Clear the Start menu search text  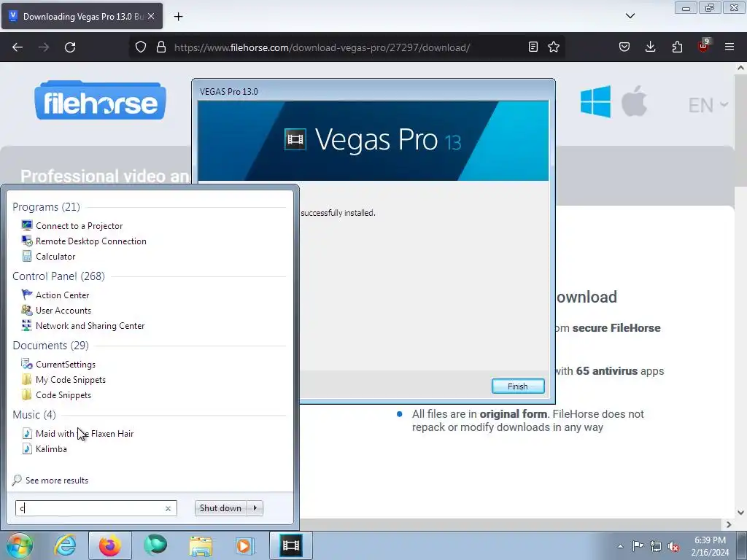tap(169, 508)
